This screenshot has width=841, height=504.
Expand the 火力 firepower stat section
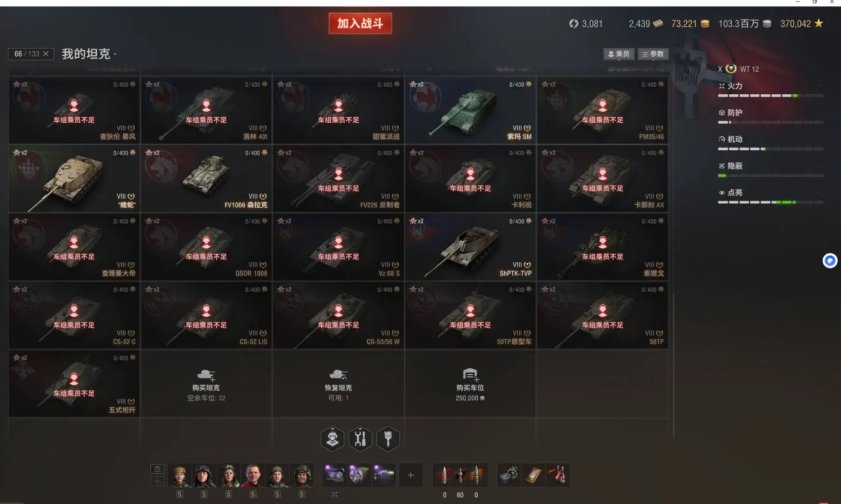pos(770,86)
